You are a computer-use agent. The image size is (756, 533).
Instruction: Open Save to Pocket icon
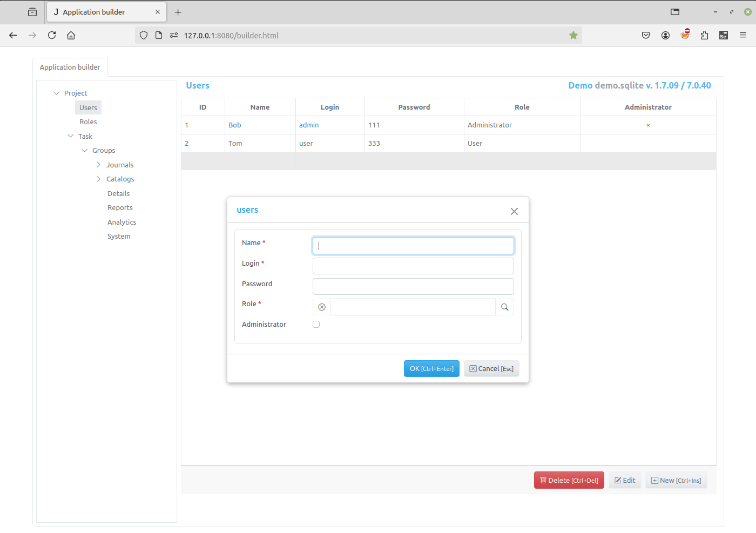click(x=646, y=35)
